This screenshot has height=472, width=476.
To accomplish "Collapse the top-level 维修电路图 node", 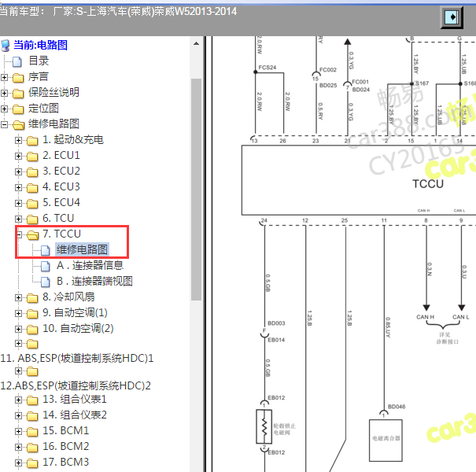I will (4, 125).
